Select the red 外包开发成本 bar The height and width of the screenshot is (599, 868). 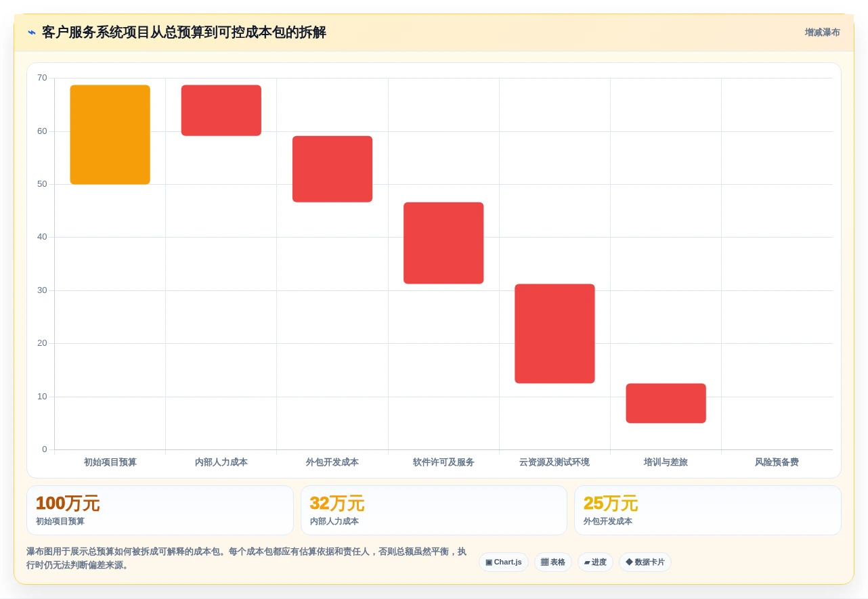click(x=332, y=169)
